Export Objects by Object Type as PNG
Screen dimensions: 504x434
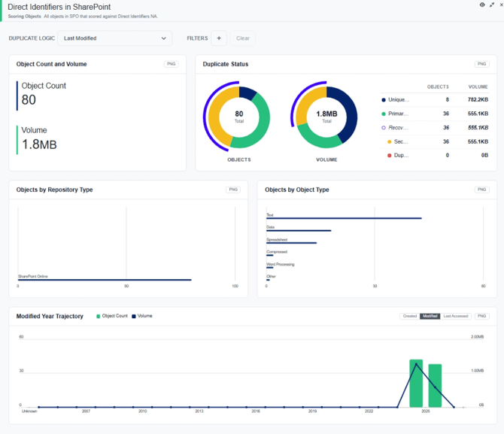pyautogui.click(x=482, y=190)
